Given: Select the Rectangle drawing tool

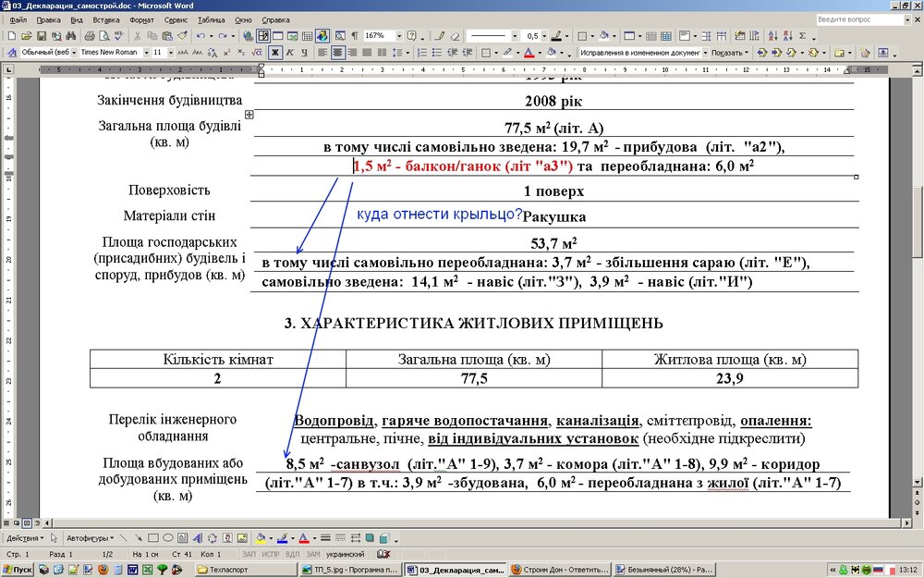Looking at the screenshot, I should point(153,538).
